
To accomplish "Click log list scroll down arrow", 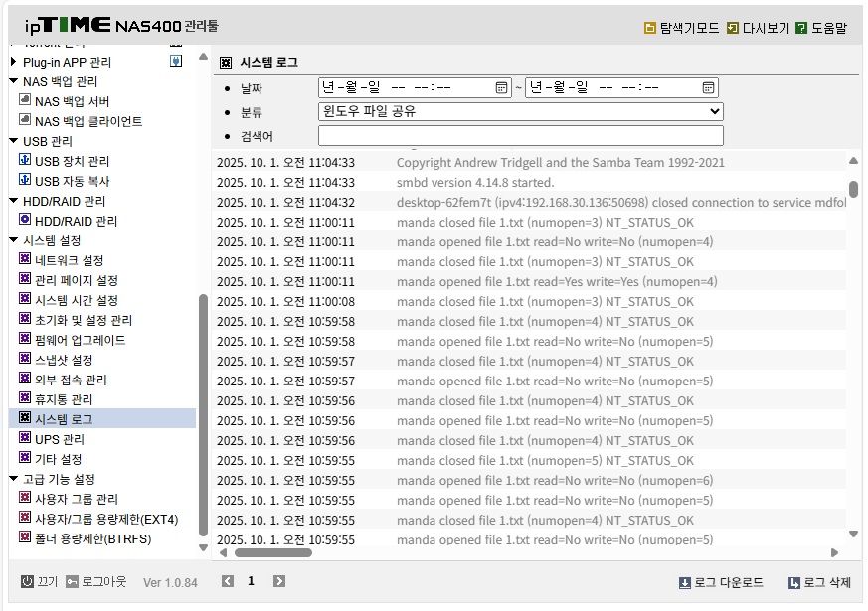I will pyautogui.click(x=853, y=535).
